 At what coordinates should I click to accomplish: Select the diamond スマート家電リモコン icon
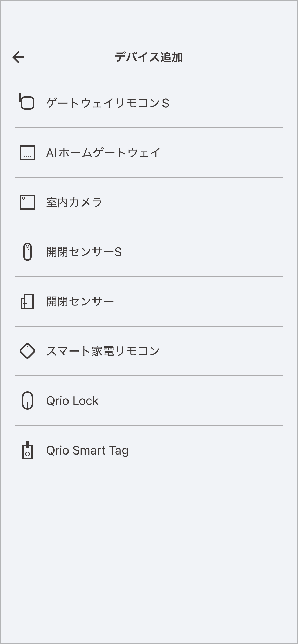tap(27, 351)
